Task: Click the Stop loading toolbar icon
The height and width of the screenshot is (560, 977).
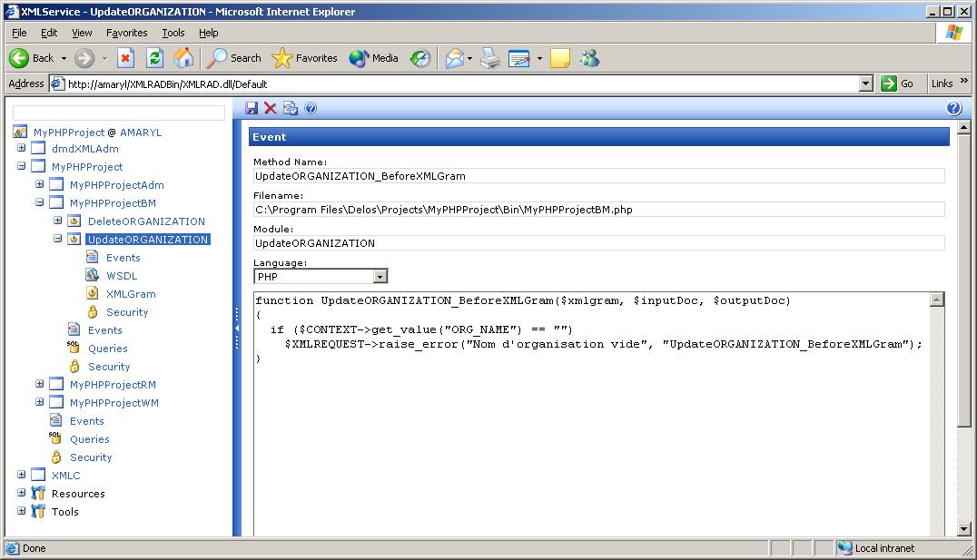Action: tap(125, 58)
